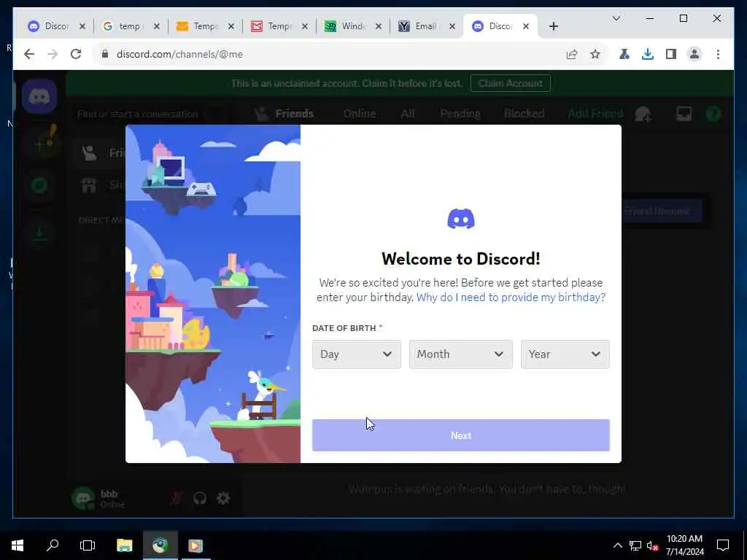Open the Chrome three-dot menu
747x560 pixels.
pos(718,54)
